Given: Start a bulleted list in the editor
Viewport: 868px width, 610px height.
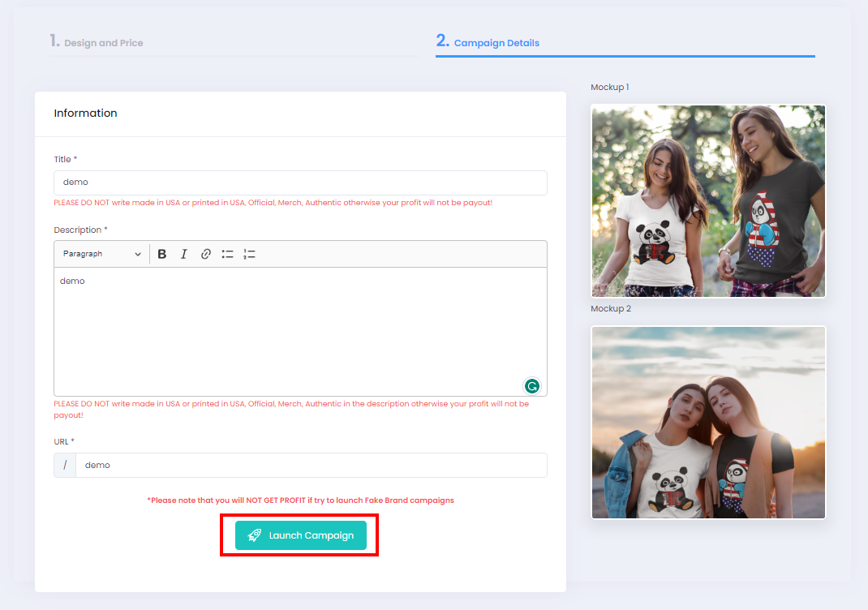Looking at the screenshot, I should pos(227,254).
